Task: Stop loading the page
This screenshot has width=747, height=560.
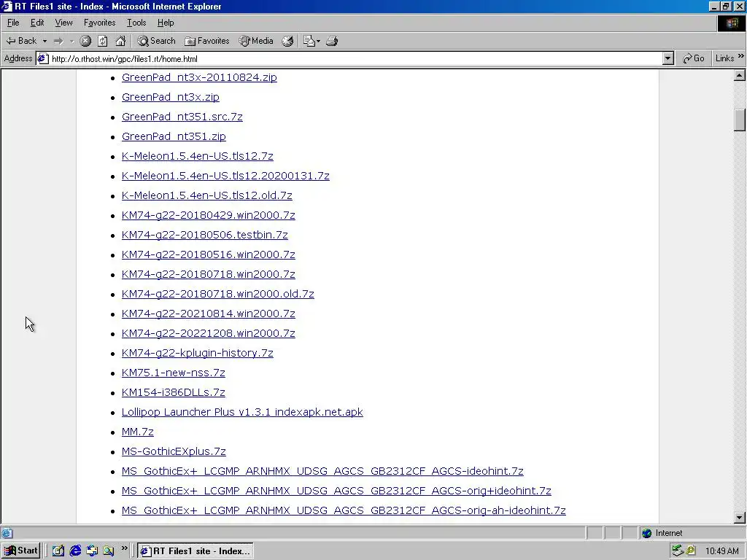Action: pyautogui.click(x=85, y=41)
